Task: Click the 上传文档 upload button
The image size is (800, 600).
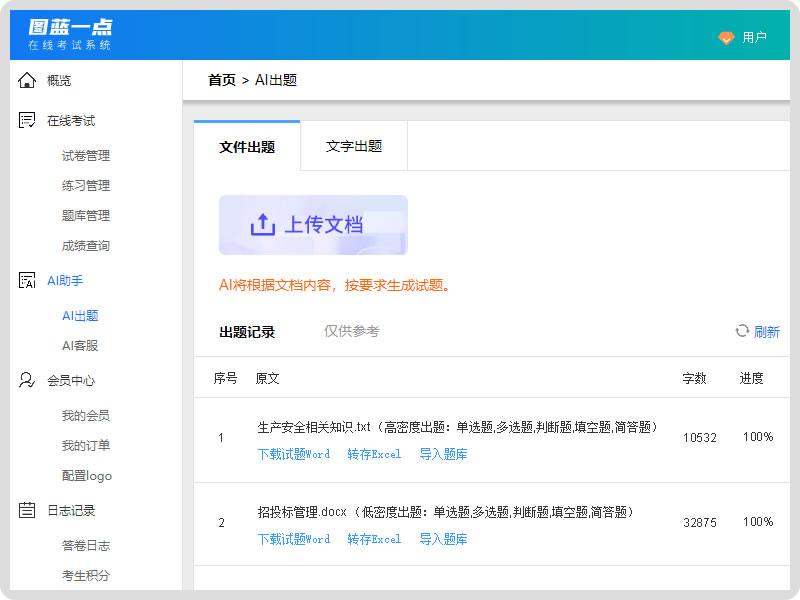Action: pos(313,225)
